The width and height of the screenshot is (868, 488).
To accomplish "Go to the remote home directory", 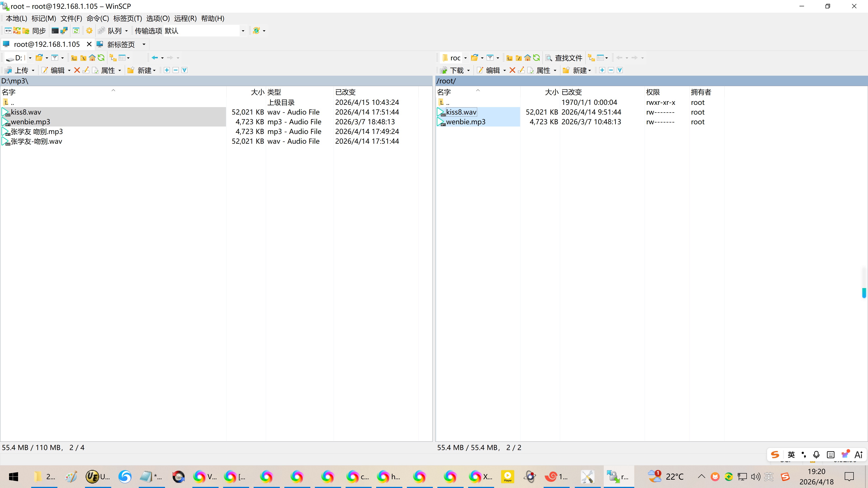I will click(528, 58).
